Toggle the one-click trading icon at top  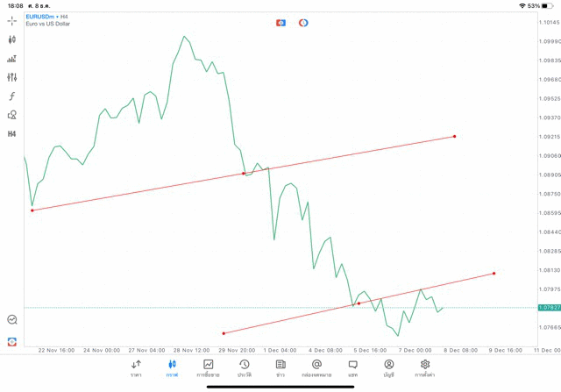280,22
